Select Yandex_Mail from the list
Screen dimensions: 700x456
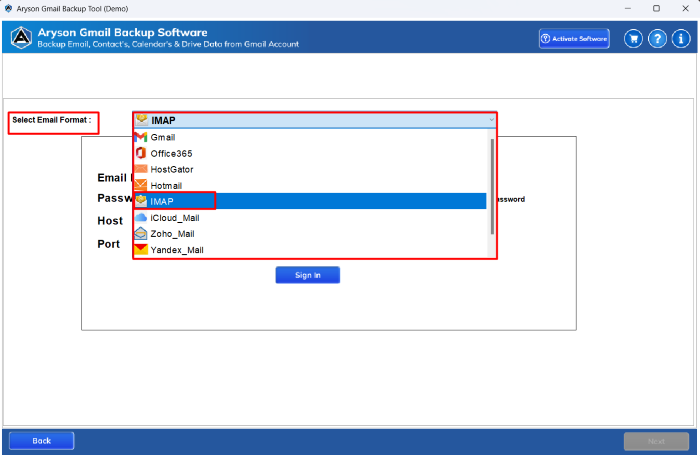(x=310, y=250)
